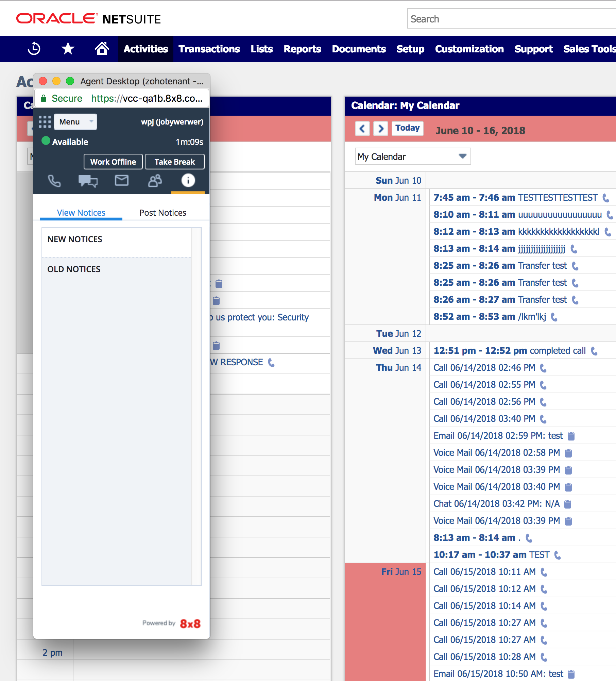The image size is (616, 681).
Task: Click phone icon beside TESTTESTTESTTEST event
Action: (x=606, y=198)
